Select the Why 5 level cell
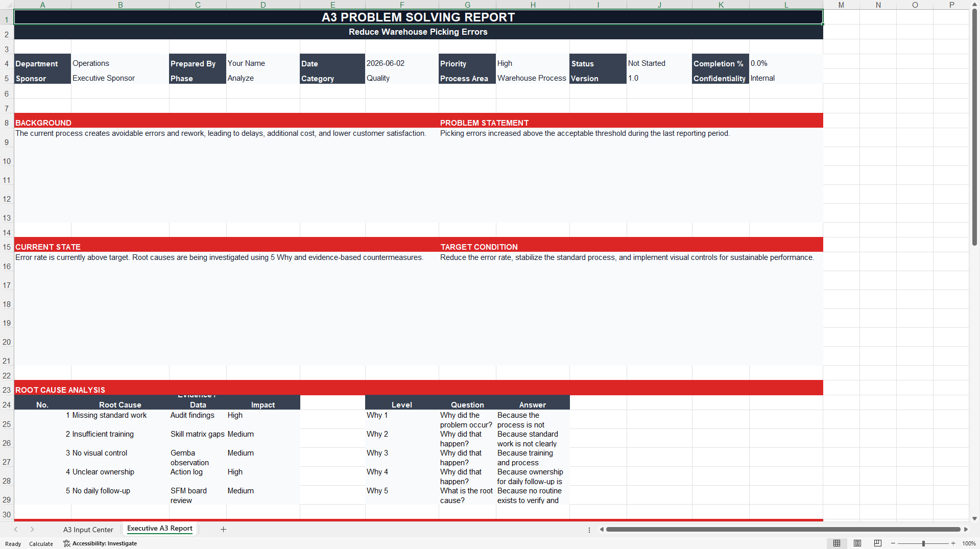This screenshot has width=980, height=549. pos(402,495)
